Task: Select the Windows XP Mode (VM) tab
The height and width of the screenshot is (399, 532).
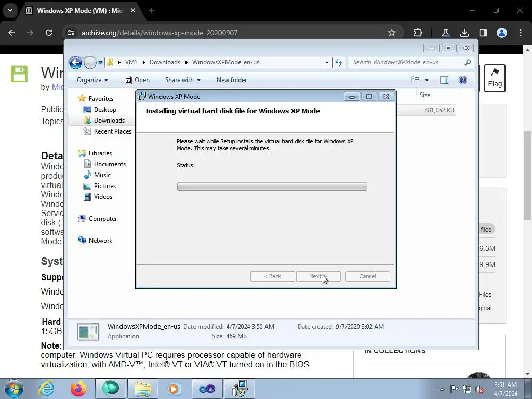Action: point(81,11)
